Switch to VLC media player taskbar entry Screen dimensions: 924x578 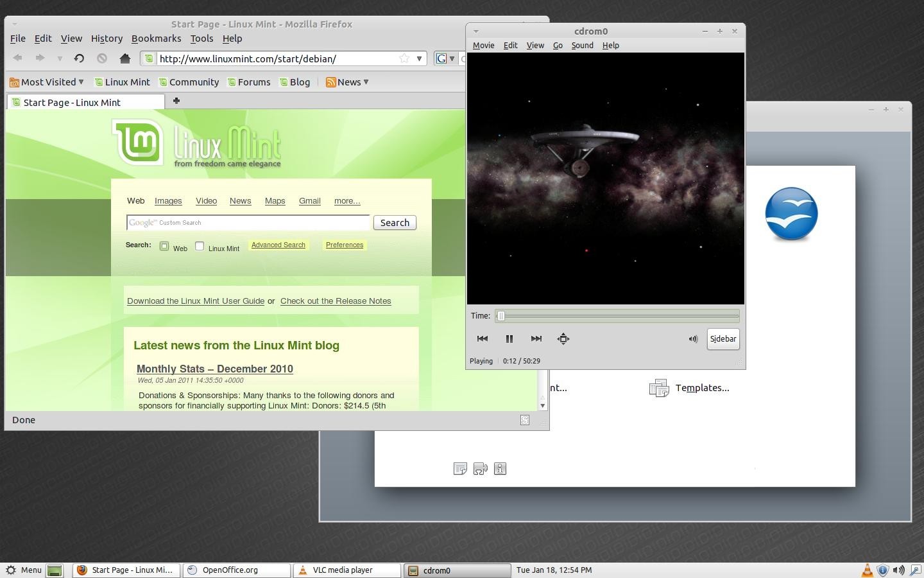pyautogui.click(x=347, y=570)
